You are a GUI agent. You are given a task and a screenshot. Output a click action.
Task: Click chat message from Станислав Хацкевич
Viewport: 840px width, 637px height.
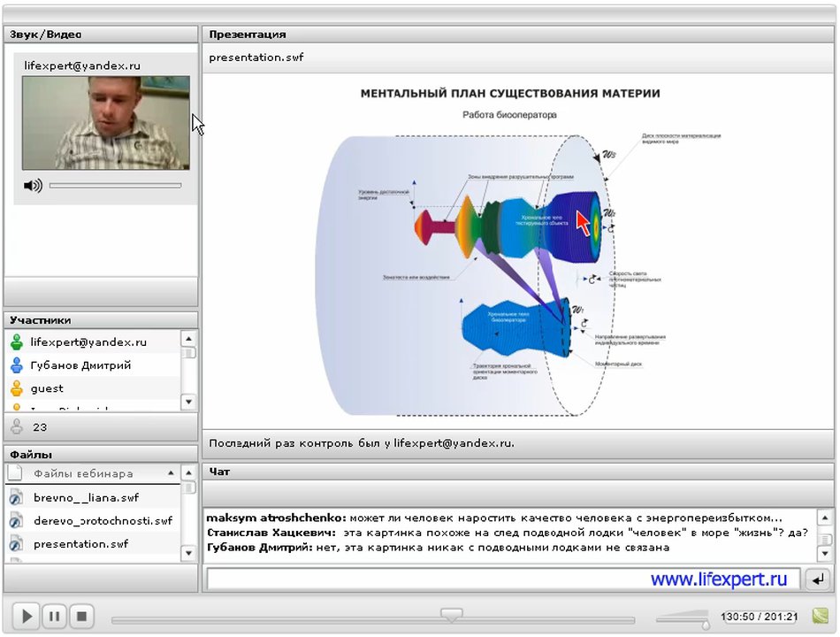(x=507, y=533)
